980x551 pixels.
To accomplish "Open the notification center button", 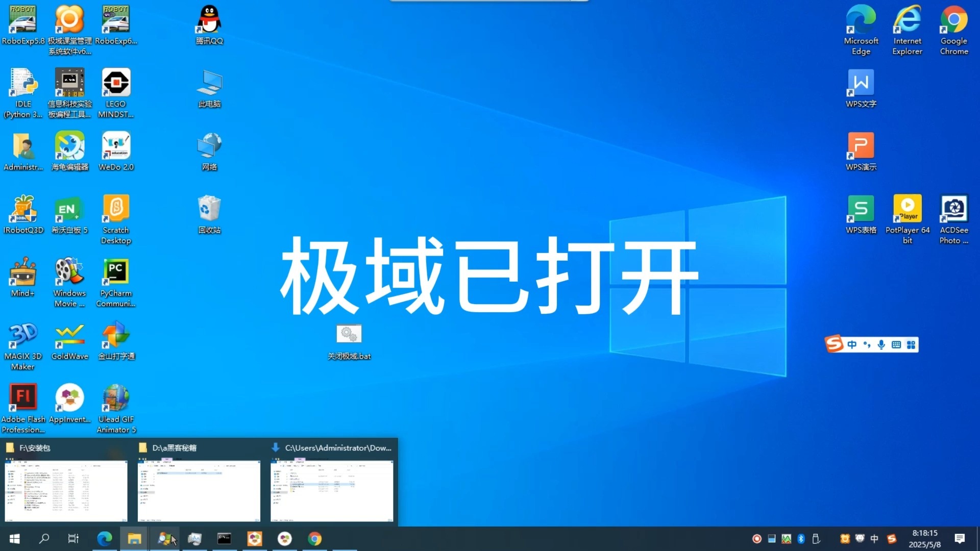I will click(x=960, y=539).
